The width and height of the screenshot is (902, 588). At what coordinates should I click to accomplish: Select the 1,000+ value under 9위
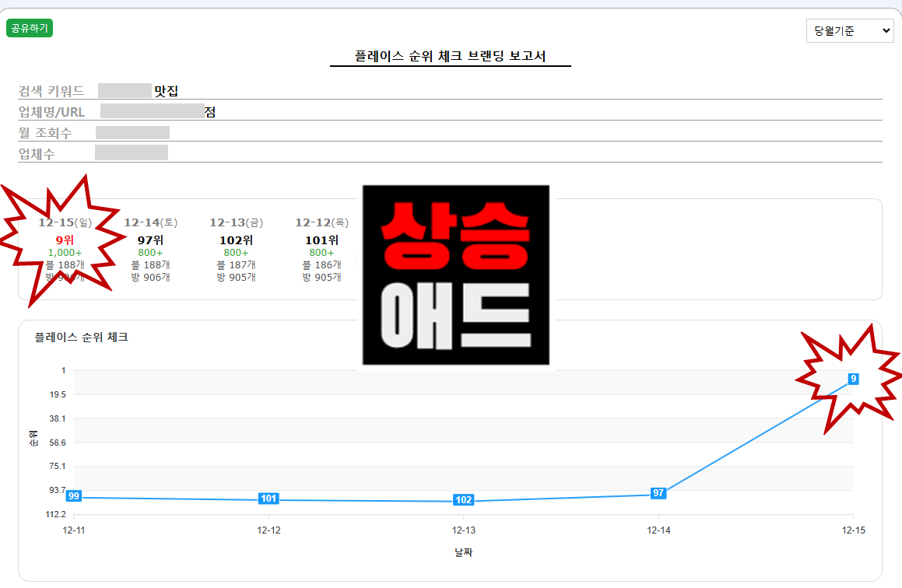pyautogui.click(x=65, y=253)
